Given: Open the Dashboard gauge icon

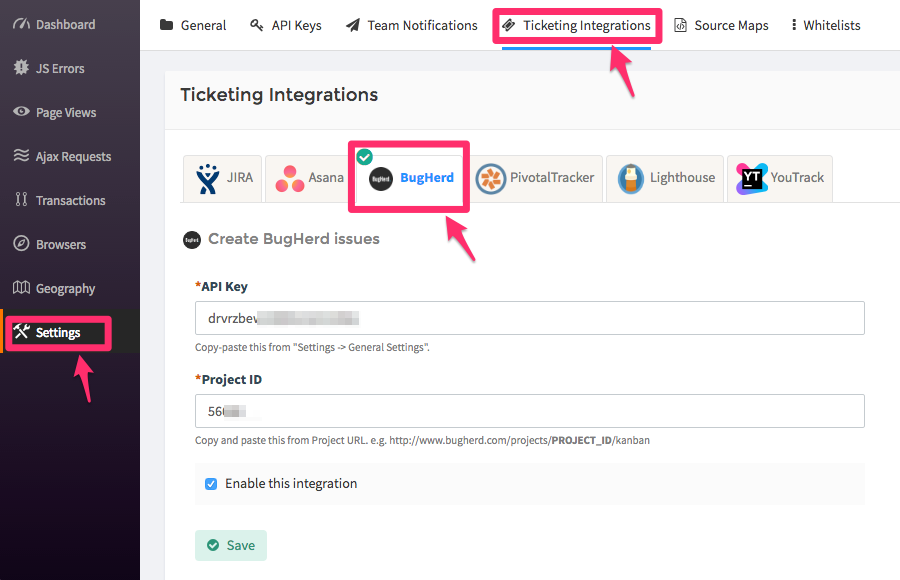Looking at the screenshot, I should (x=21, y=24).
